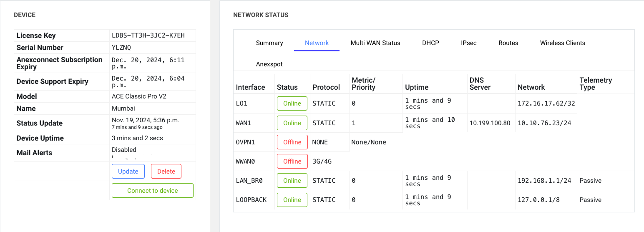Select license key LDBS-TT3H-3JC2-K7EH
644x232 pixels.
148,35
